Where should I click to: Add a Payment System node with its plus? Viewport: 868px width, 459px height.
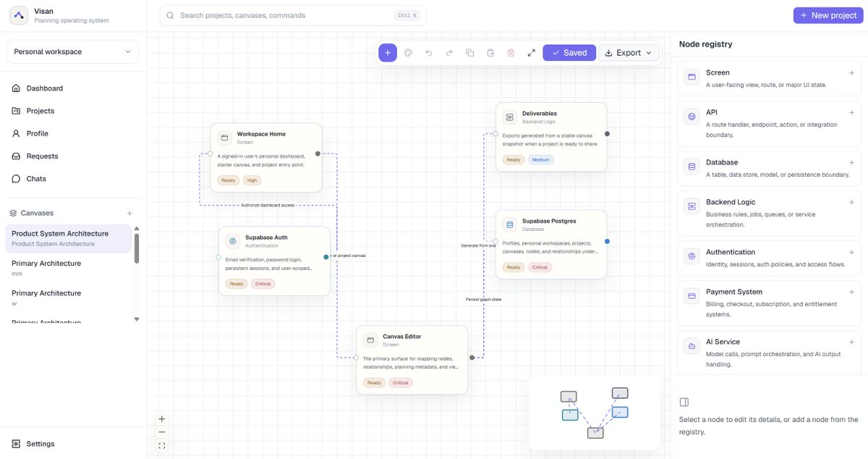click(851, 292)
